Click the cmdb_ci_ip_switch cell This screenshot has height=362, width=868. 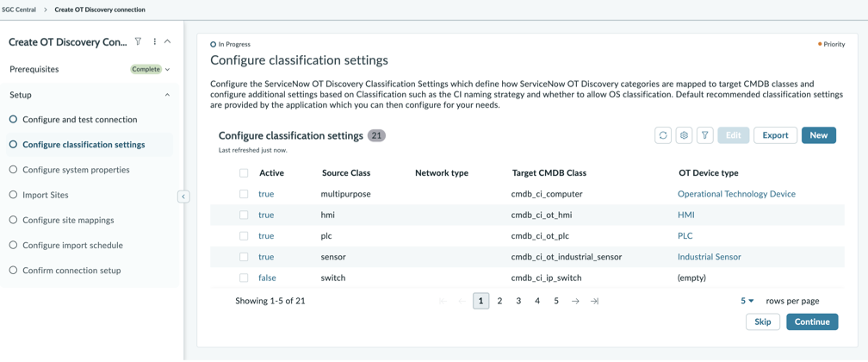tap(546, 278)
